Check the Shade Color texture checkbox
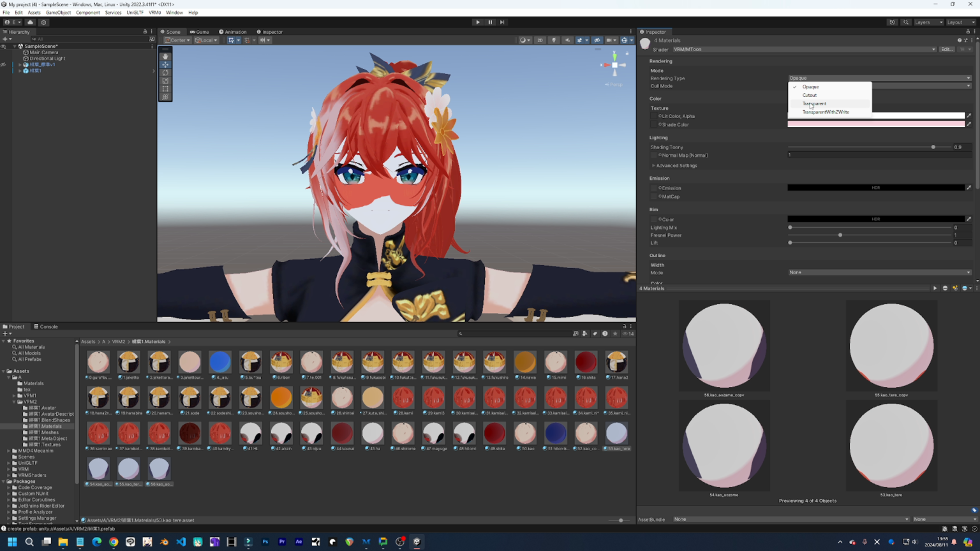 [x=653, y=124]
